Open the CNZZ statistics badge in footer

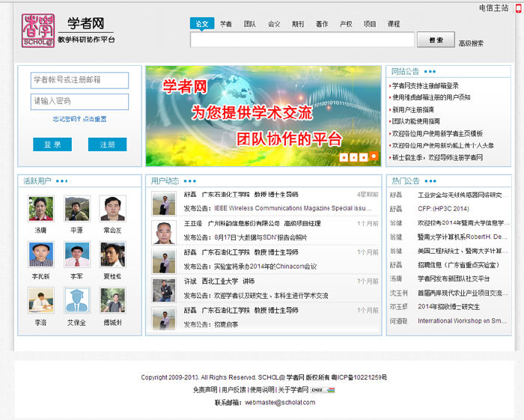(x=323, y=390)
